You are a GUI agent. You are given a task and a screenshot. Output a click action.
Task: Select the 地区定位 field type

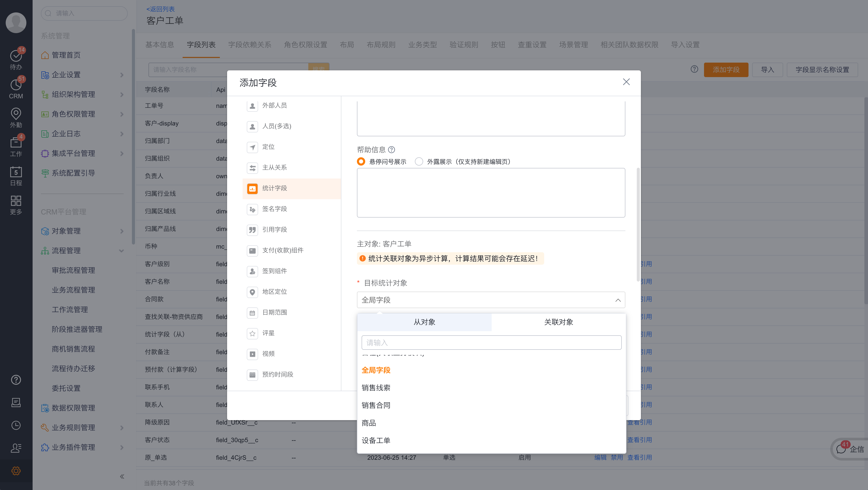pos(292,292)
